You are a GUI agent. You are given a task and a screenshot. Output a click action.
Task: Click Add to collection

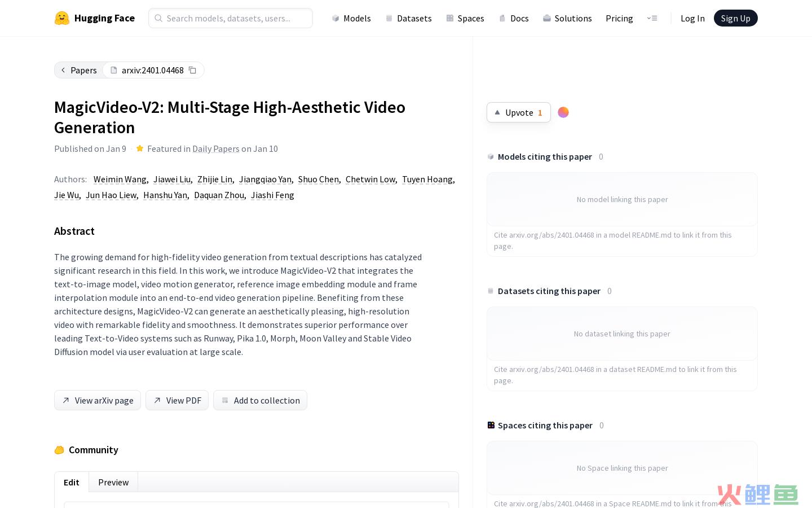[x=260, y=400]
